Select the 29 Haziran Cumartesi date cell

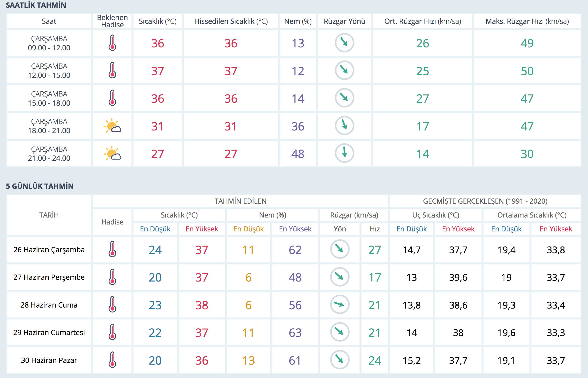(49, 332)
